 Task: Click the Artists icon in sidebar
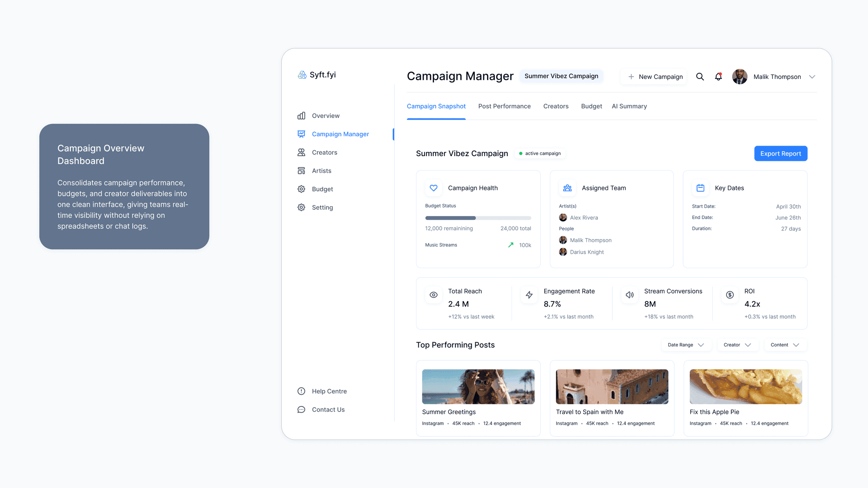(301, 171)
